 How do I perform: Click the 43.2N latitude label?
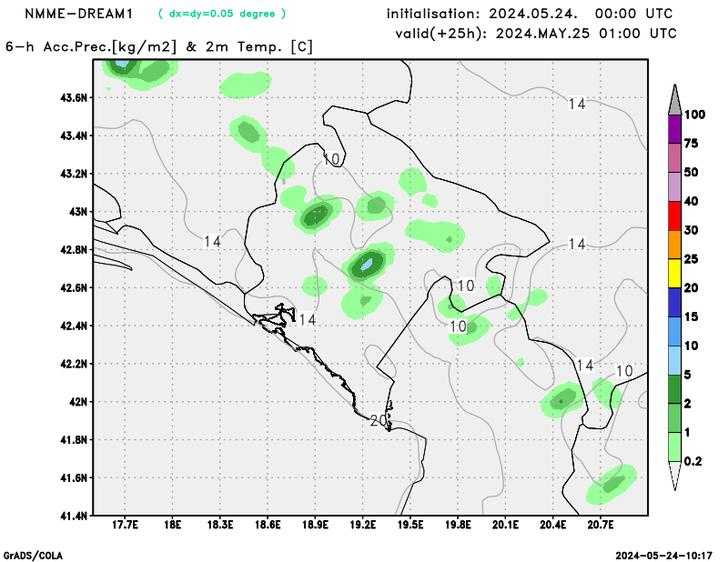(74, 174)
